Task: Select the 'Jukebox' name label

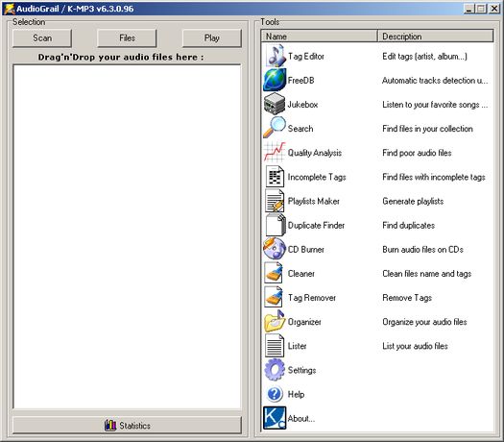Action: [302, 105]
